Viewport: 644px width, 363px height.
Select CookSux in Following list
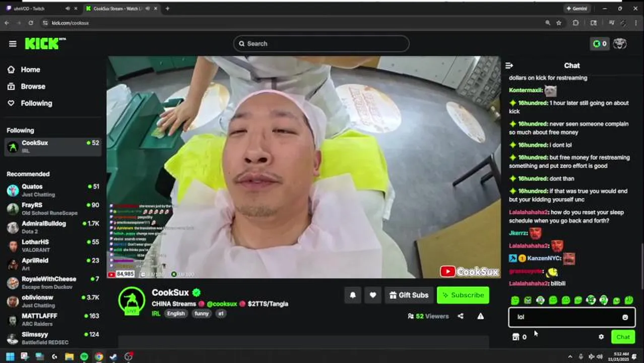click(52, 147)
